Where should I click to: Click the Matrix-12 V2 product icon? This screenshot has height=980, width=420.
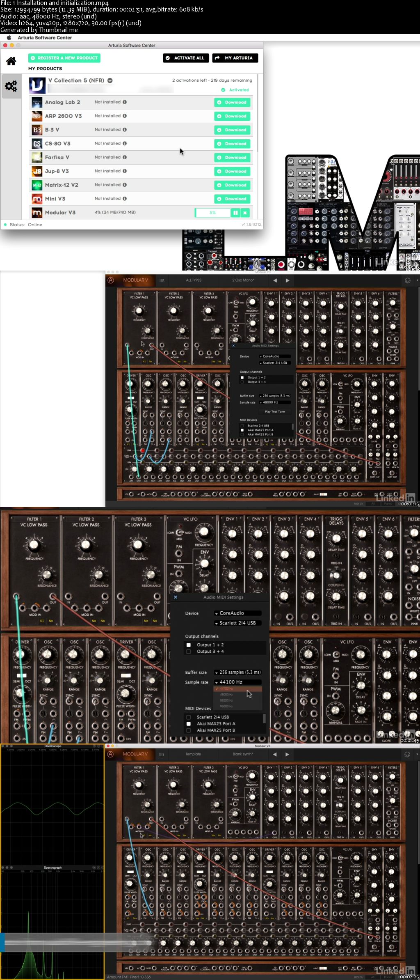tap(37, 185)
